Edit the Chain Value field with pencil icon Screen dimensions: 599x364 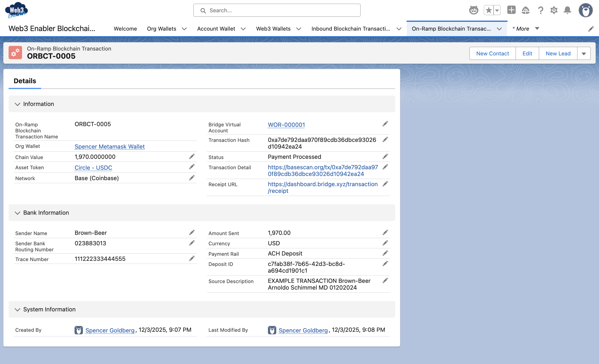[192, 156]
